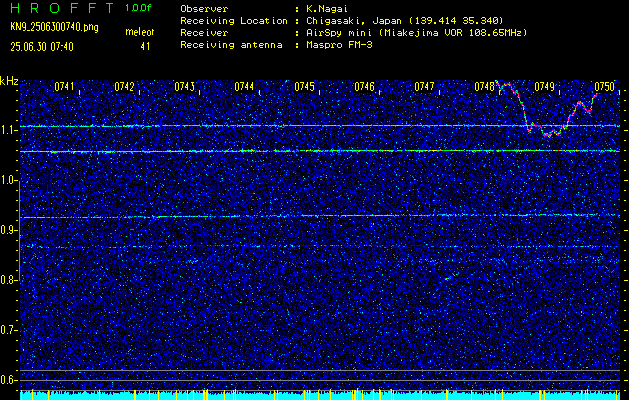This screenshot has height=400, width=629.
Task: Click the wavy red signal trace near 0749
Action: coord(546,108)
